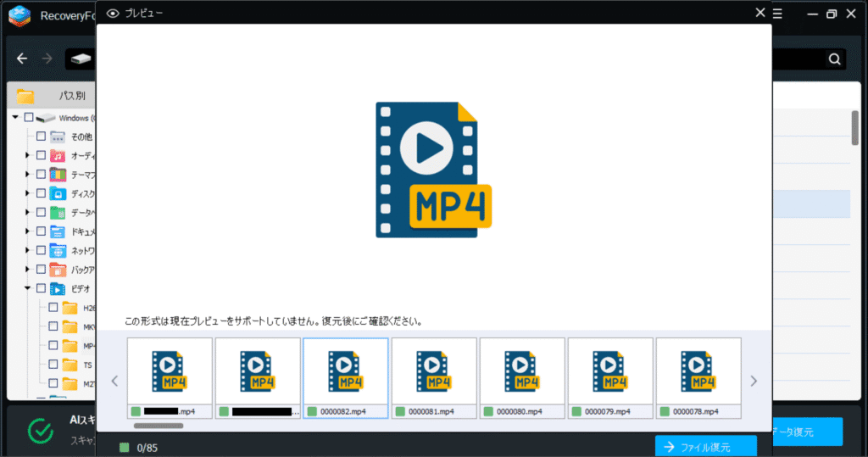
Task: Close the preview dialog
Action: point(760,12)
